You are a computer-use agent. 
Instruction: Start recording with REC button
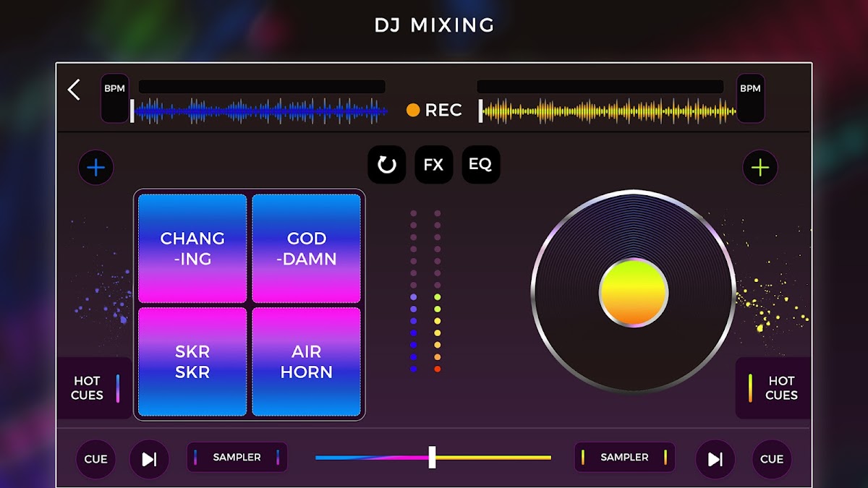point(434,110)
